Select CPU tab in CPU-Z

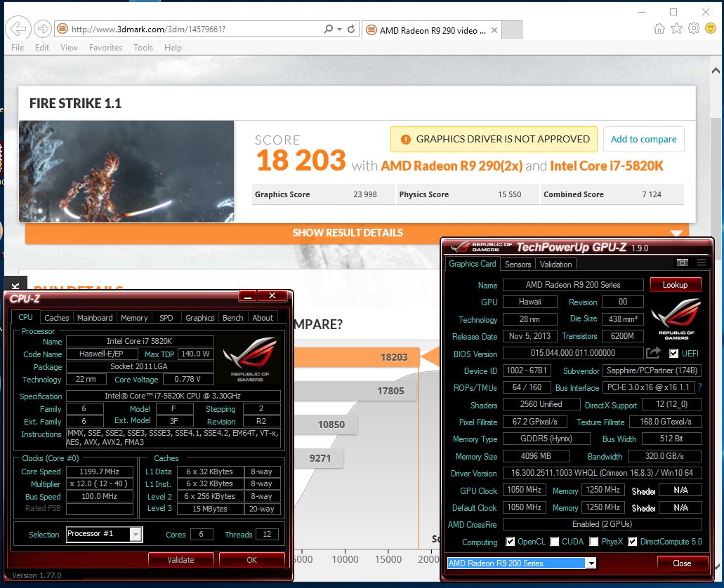(25, 317)
